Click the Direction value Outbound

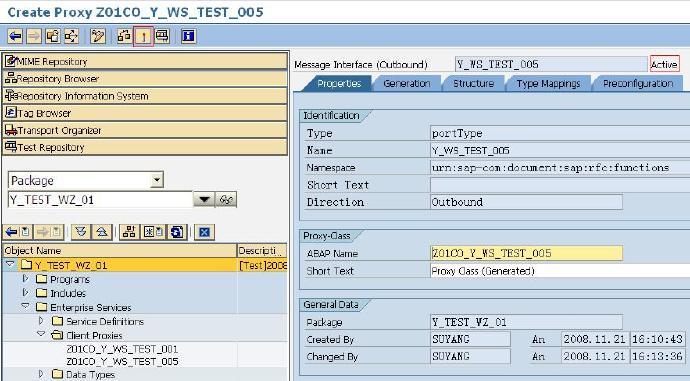point(526,202)
